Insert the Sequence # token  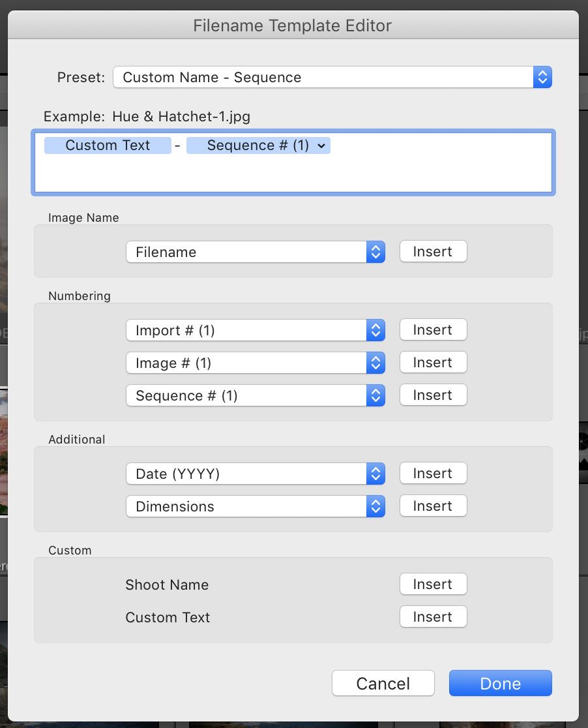point(433,395)
